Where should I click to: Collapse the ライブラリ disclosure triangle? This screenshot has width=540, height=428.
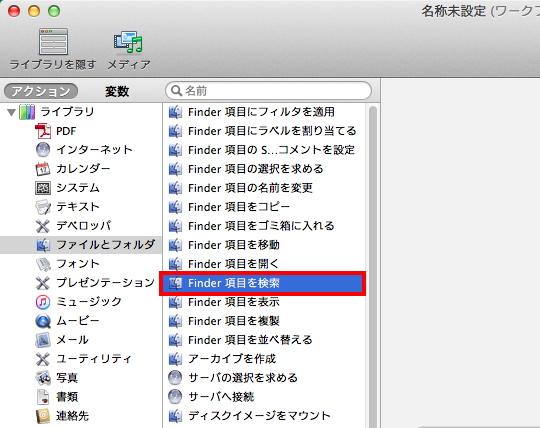click(11, 112)
